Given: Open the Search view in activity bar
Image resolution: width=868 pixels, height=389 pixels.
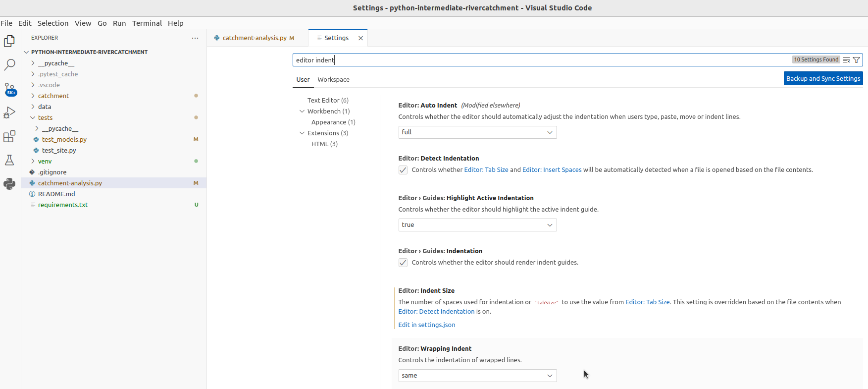Looking at the screenshot, I should (9, 64).
